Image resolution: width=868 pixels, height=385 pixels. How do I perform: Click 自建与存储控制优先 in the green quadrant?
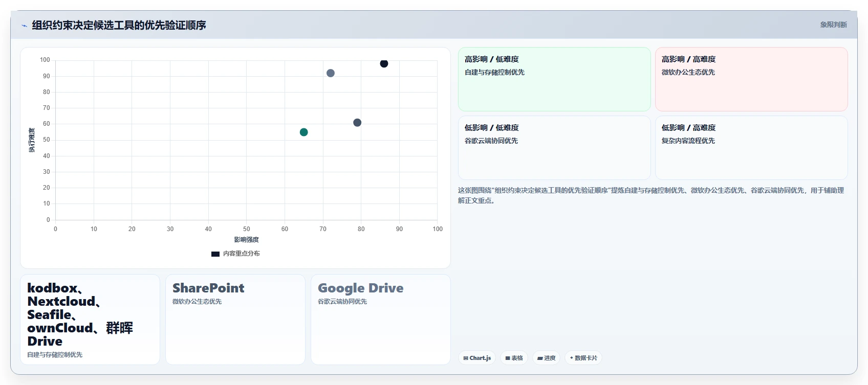click(x=494, y=72)
